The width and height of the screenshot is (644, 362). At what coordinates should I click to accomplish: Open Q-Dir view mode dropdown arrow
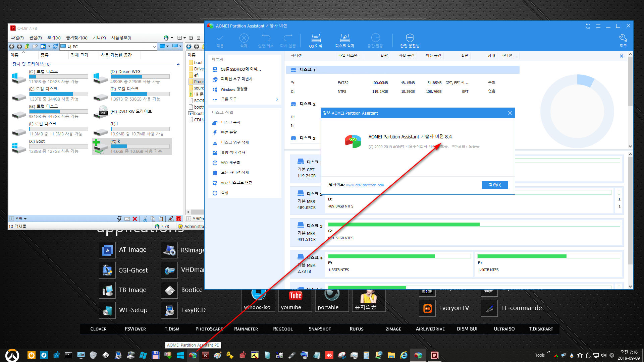(49, 47)
